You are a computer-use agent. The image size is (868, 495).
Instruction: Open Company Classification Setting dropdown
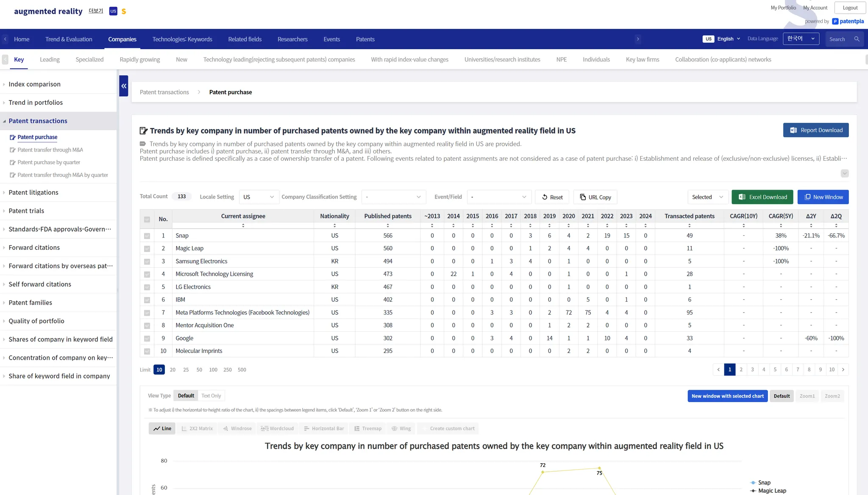393,197
